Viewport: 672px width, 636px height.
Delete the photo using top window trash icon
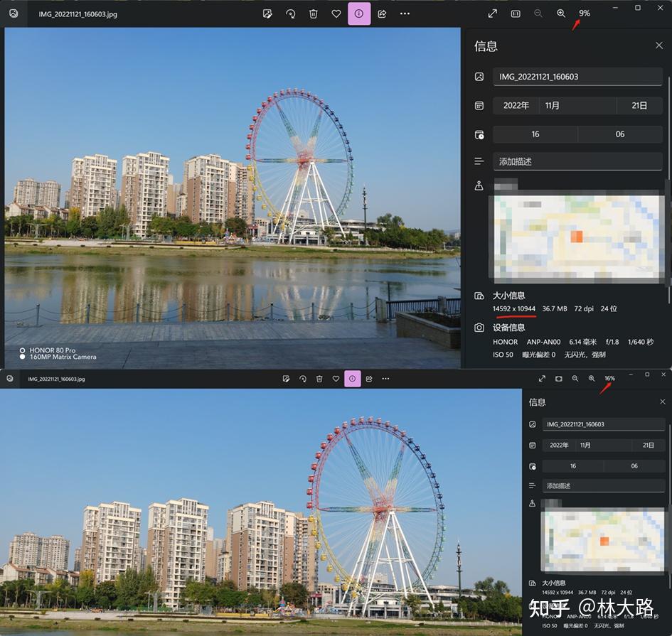[314, 14]
